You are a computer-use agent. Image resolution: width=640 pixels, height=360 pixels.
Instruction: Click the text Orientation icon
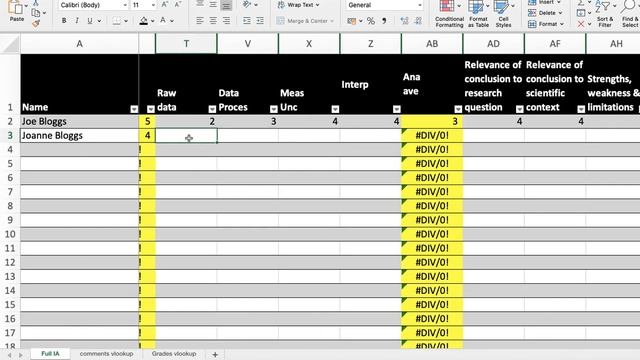pos(247,4)
